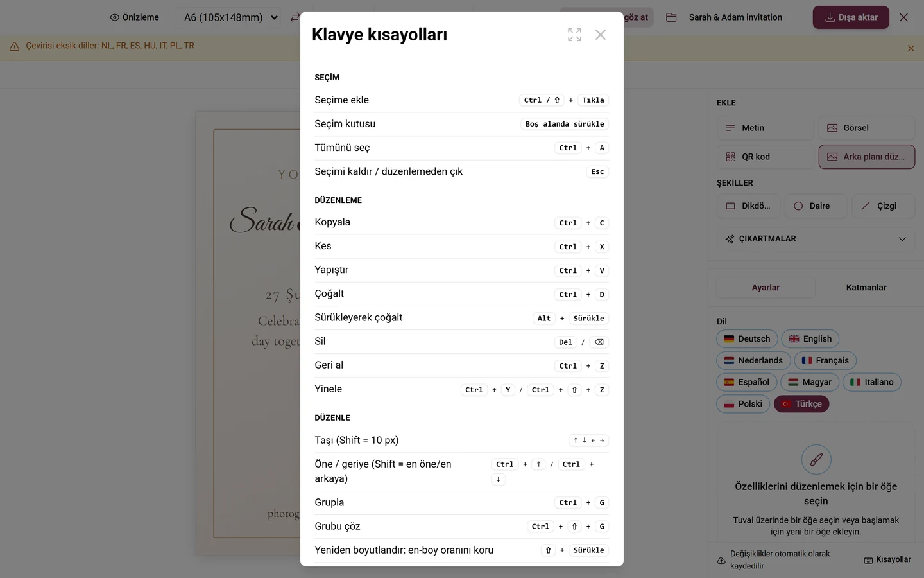
Task: Select Nederlands language
Action: 753,361
